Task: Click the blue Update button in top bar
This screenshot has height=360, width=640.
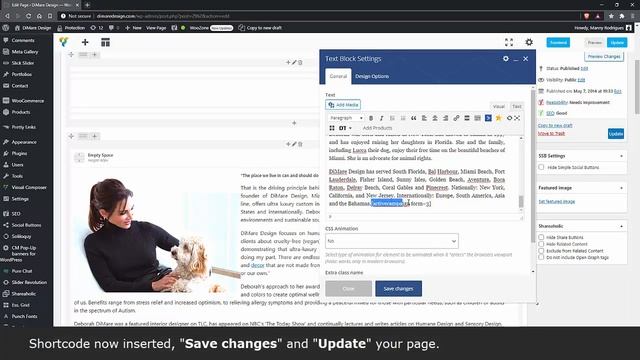Action: point(617,42)
